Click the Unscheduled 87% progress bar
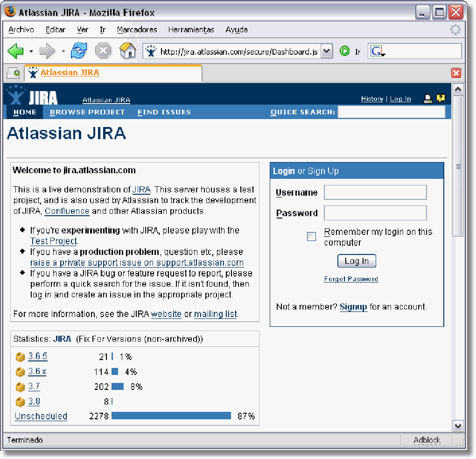Viewport: 476px width, 459px height. point(171,416)
